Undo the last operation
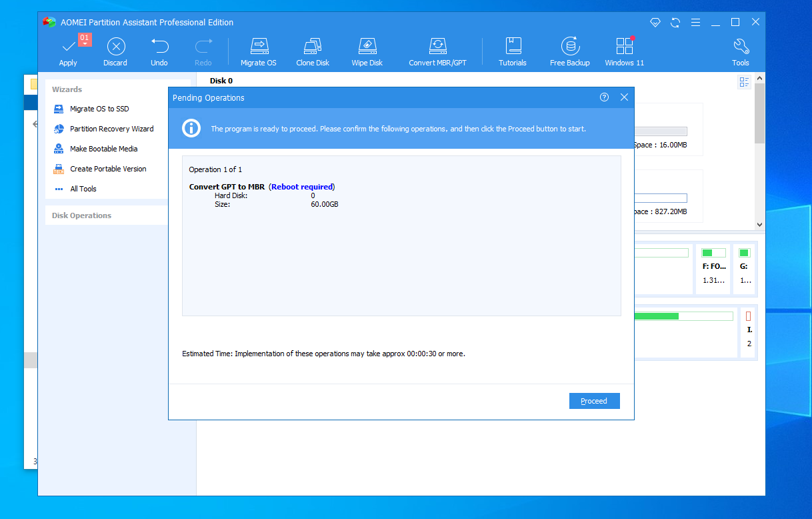The image size is (812, 519). 159,52
